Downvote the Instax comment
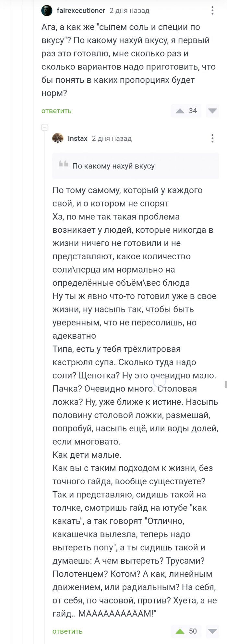Viewport: 227px width, 644px height. [x=212, y=631]
